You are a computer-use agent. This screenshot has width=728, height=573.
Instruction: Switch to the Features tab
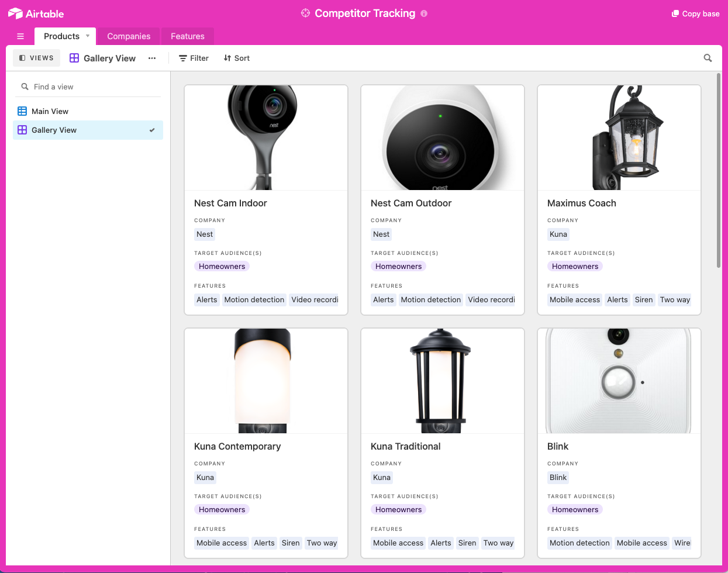188,36
